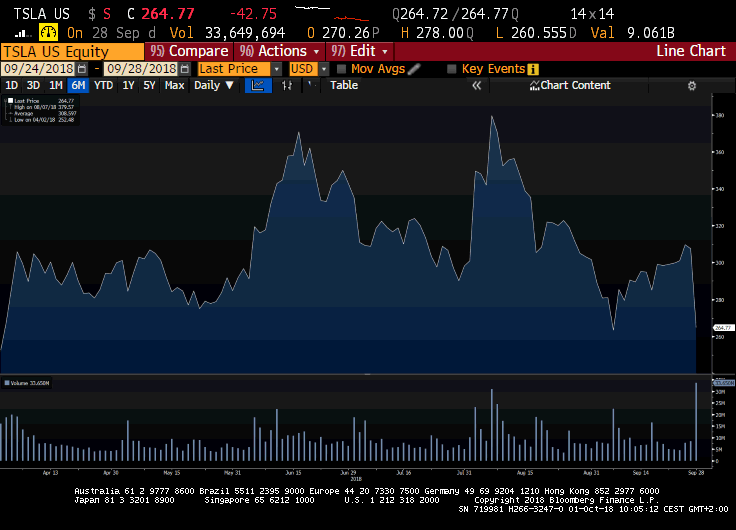Open the Chart Content panel
The height and width of the screenshot is (530, 736).
coord(570,85)
